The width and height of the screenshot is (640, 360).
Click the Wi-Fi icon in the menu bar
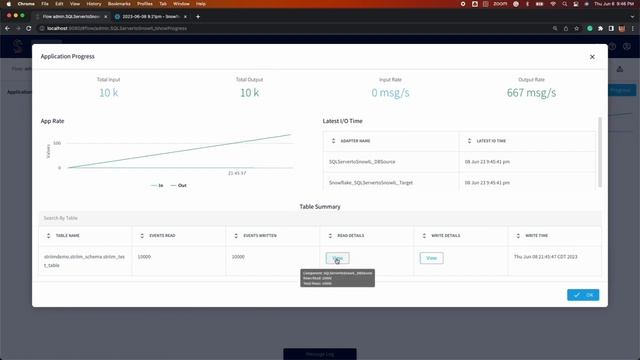click(x=553, y=4)
